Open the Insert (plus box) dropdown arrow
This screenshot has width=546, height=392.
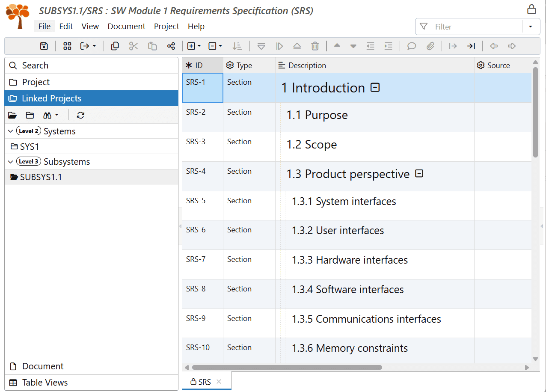point(199,46)
